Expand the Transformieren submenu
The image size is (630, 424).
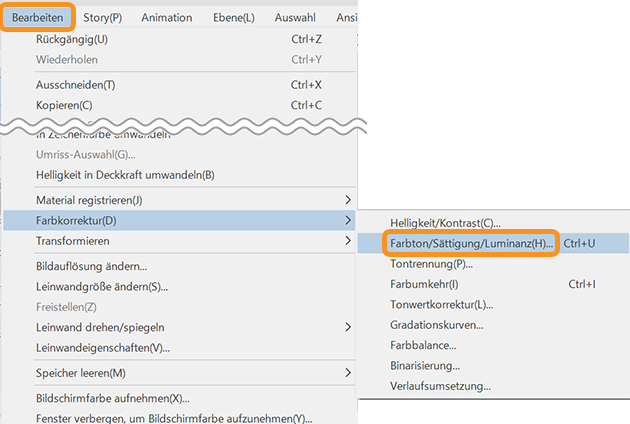point(73,241)
